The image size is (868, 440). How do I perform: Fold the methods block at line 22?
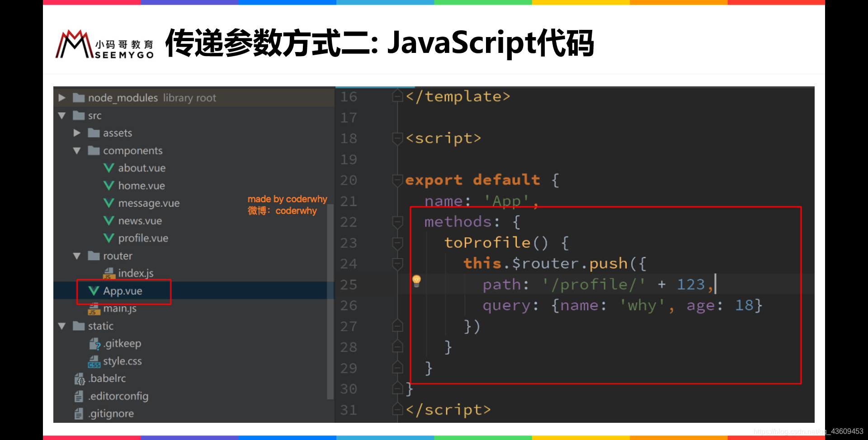coord(397,222)
